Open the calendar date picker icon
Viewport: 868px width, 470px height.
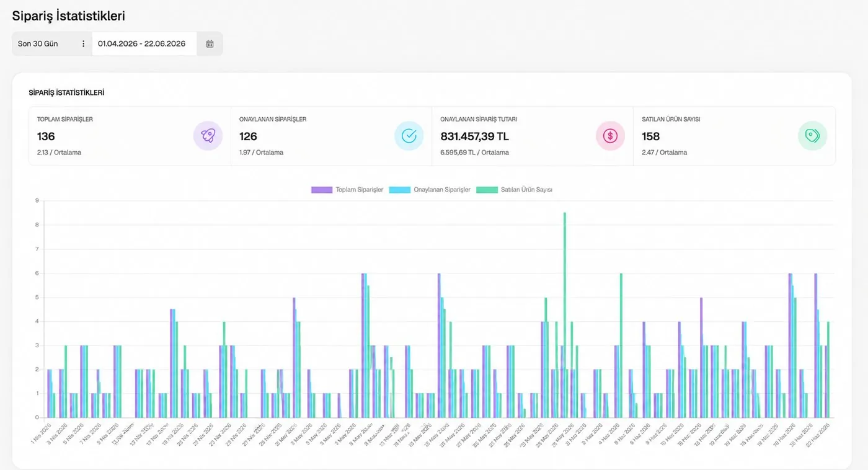pos(210,44)
